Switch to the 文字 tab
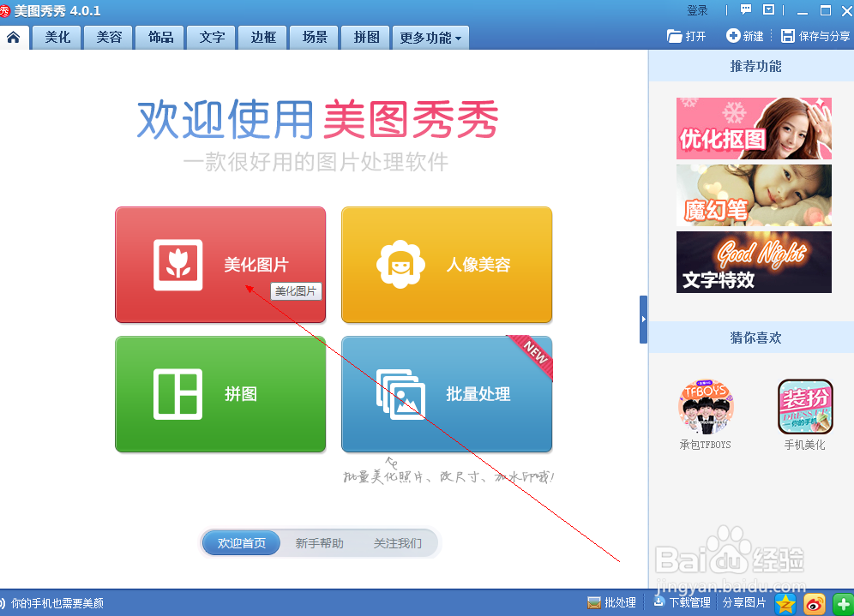This screenshot has height=616, width=854. (211, 37)
